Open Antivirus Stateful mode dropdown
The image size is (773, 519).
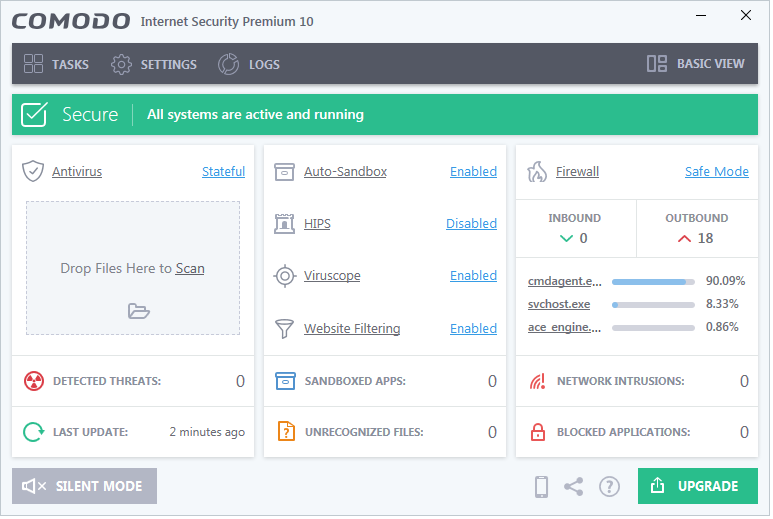(x=224, y=172)
